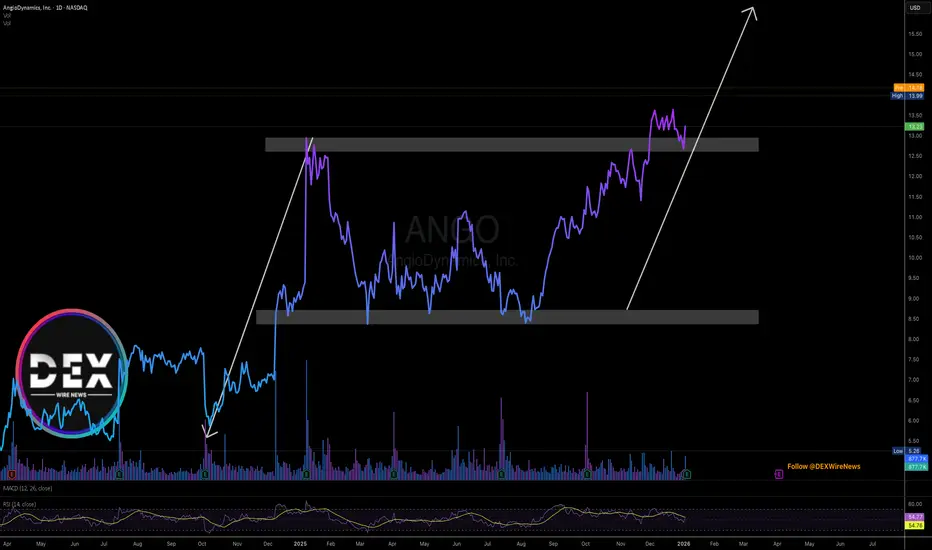Click the red earnings marker at chart start
The image size is (932, 550).
pyautogui.click(x=11, y=474)
